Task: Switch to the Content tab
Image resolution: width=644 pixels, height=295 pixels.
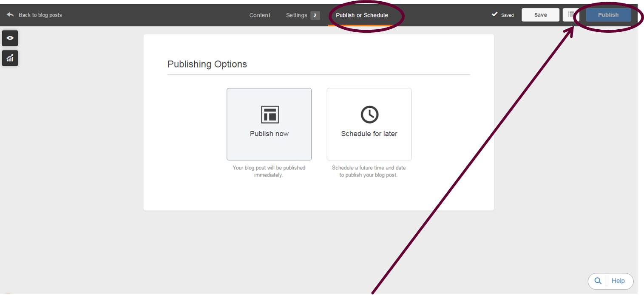Action: tap(259, 15)
